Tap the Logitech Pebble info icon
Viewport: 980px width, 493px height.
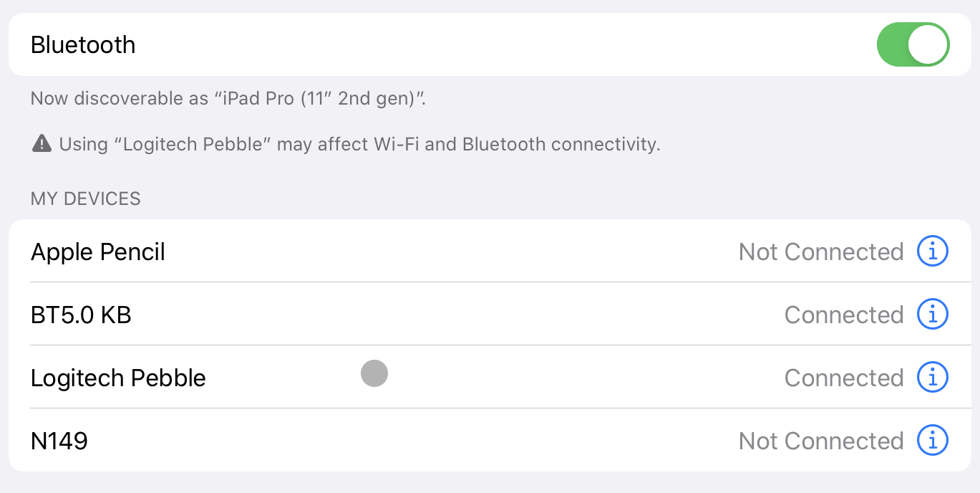click(933, 377)
